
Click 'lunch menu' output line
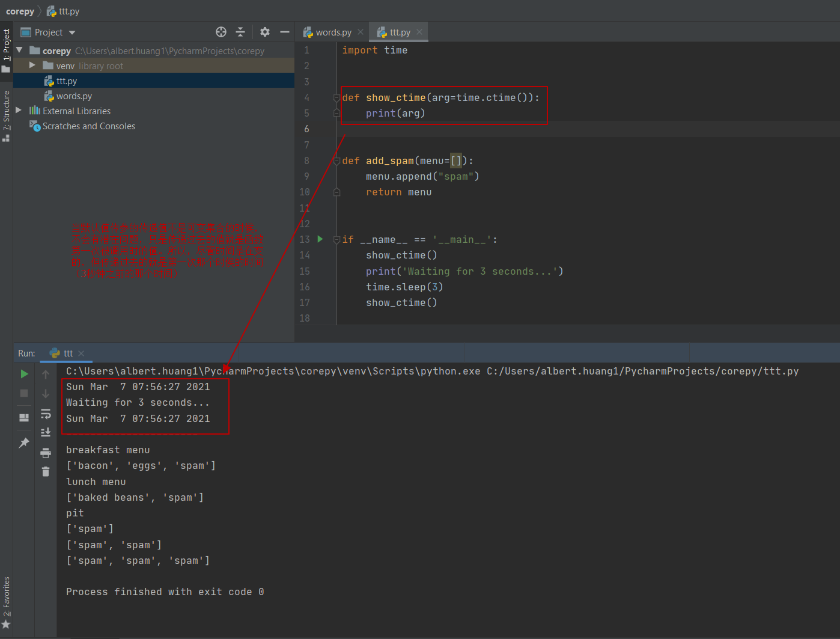tap(96, 482)
